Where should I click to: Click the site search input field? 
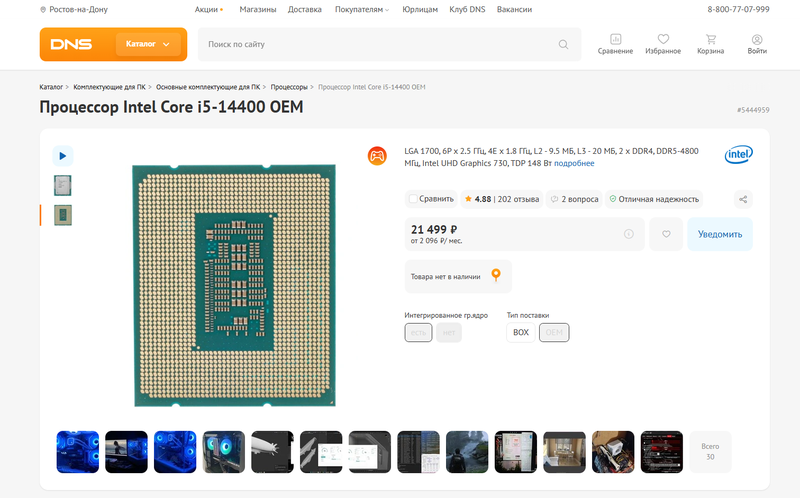tap(378, 44)
